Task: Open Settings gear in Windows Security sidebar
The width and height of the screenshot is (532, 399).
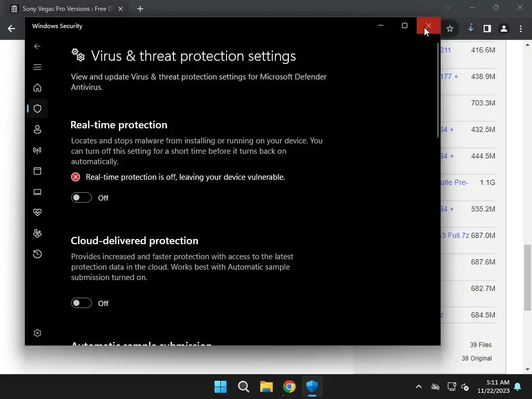Action: [37, 333]
